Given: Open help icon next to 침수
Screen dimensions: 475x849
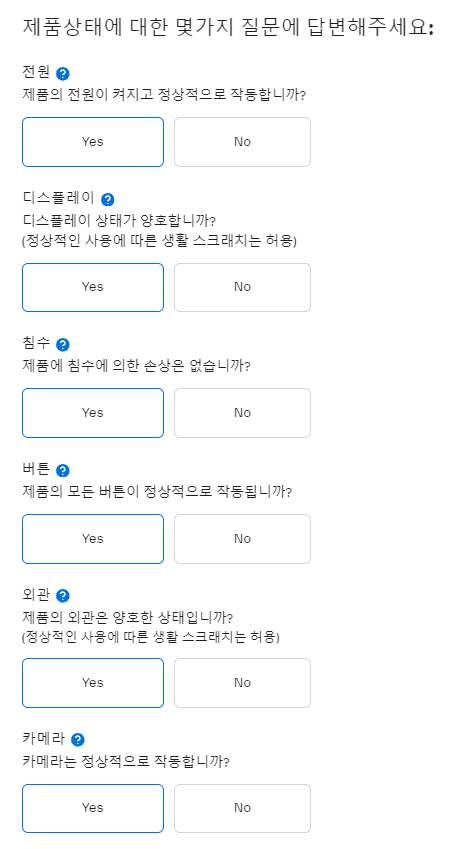Looking at the screenshot, I should 63,344.
